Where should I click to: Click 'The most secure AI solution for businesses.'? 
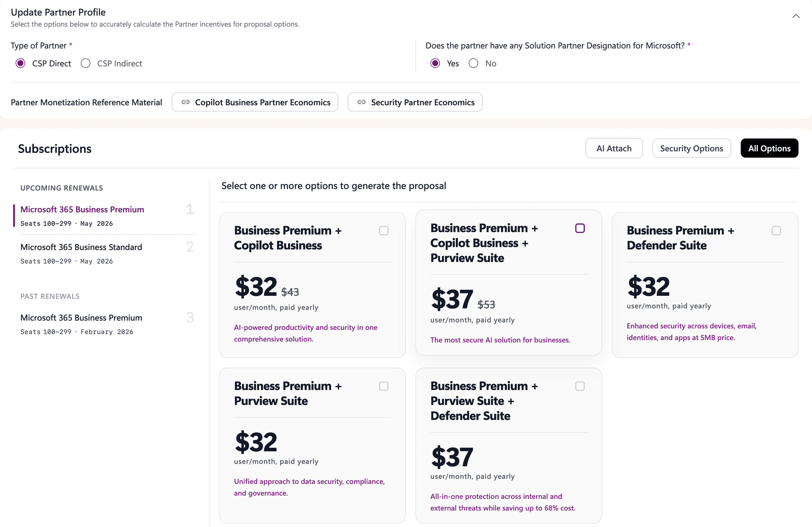click(500, 340)
